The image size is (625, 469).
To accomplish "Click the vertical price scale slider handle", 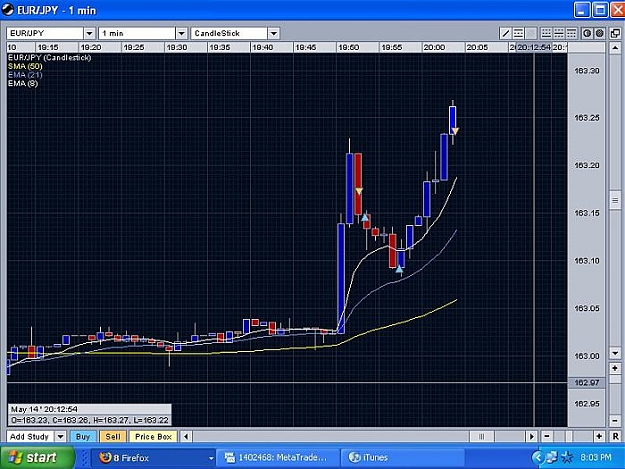I will click(x=615, y=200).
